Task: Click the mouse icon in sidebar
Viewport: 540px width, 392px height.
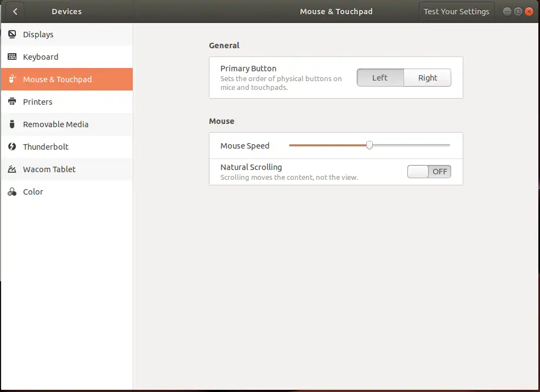Action: click(x=12, y=79)
